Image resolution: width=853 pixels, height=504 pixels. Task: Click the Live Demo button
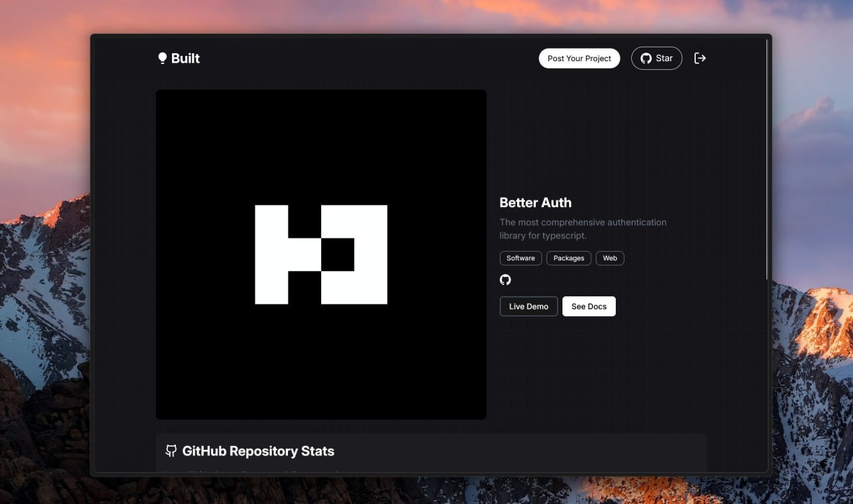(x=528, y=306)
